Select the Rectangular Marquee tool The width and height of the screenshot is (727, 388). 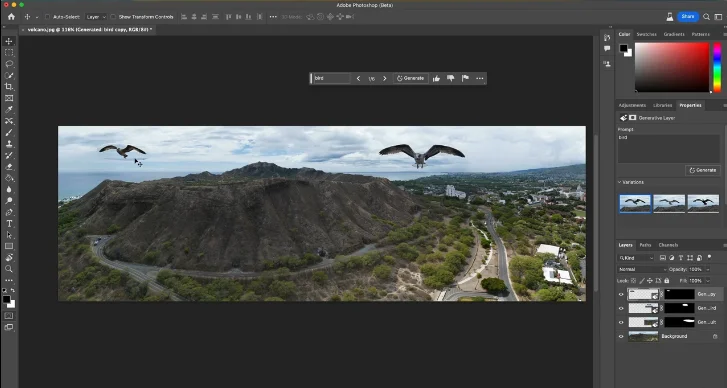[9, 52]
